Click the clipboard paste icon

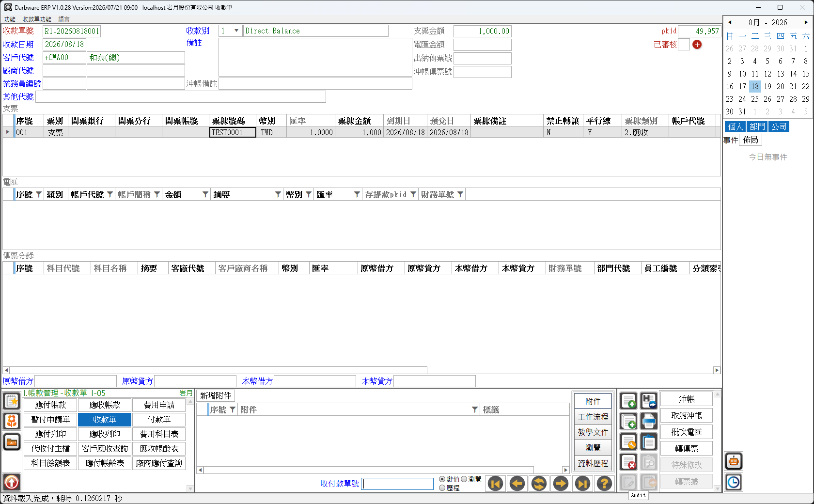tap(649, 442)
